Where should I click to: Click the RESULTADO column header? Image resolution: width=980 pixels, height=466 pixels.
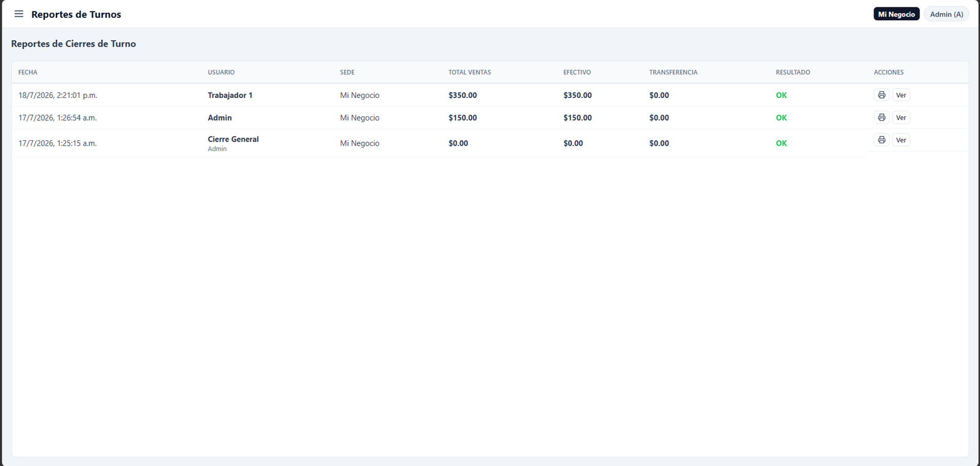point(793,72)
